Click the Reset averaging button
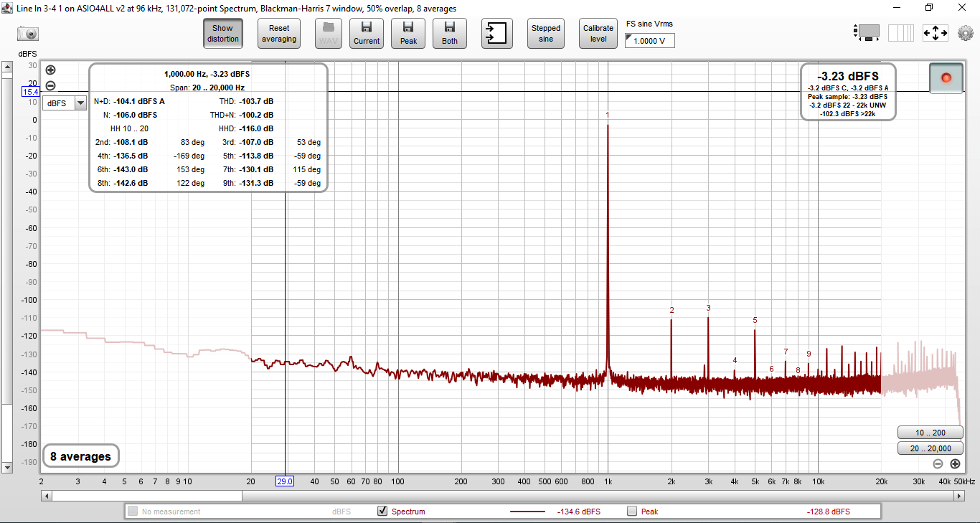980x523 pixels. coord(279,33)
